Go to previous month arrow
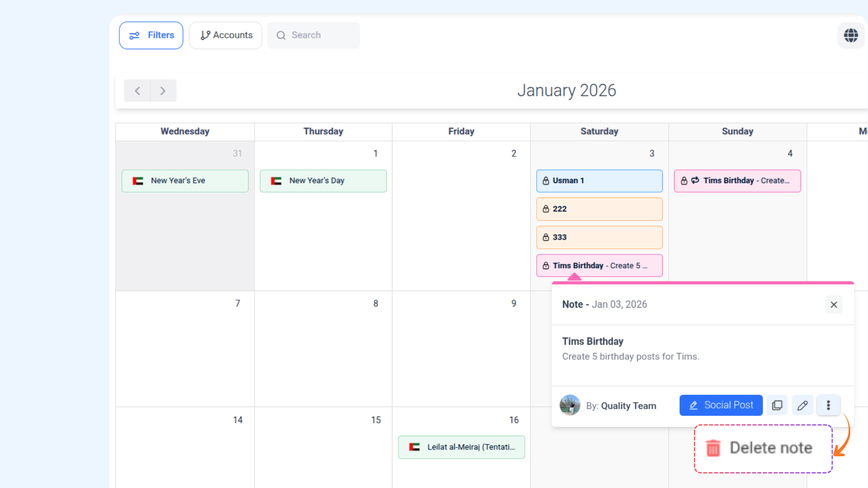Viewport: 868px width, 488px height. point(137,91)
